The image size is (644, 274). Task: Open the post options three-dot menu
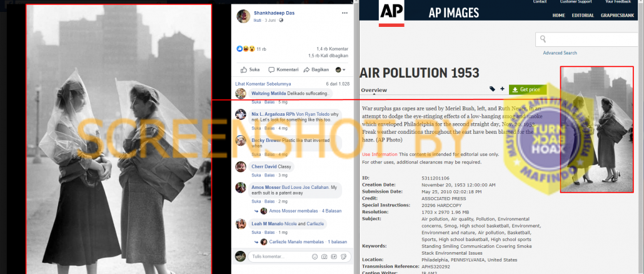(345, 13)
